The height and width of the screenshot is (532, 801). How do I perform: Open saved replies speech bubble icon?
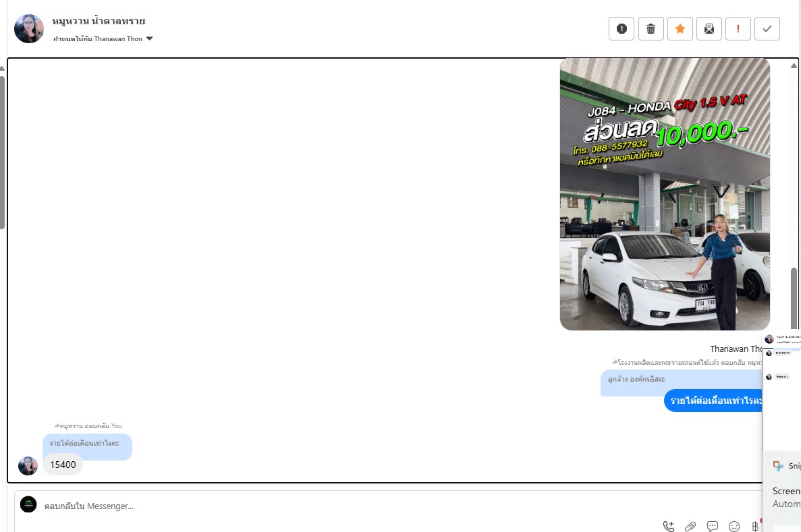pos(712,526)
